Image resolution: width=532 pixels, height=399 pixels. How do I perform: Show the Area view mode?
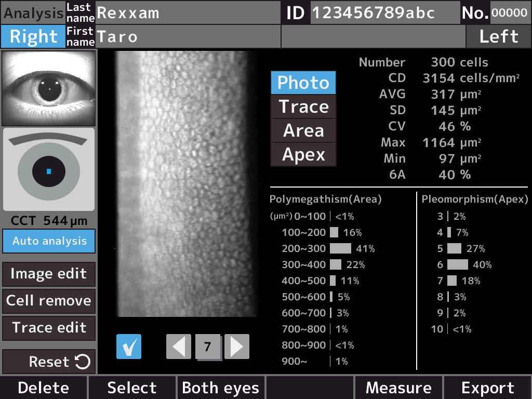(303, 131)
